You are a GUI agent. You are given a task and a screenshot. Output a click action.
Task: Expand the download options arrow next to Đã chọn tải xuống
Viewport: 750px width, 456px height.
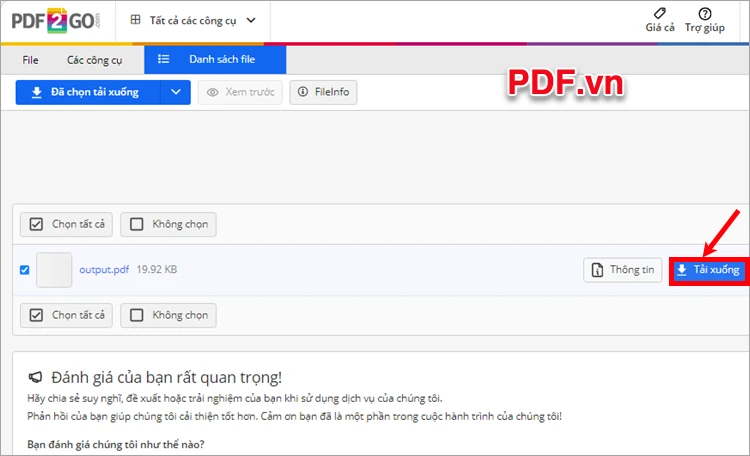point(176,92)
